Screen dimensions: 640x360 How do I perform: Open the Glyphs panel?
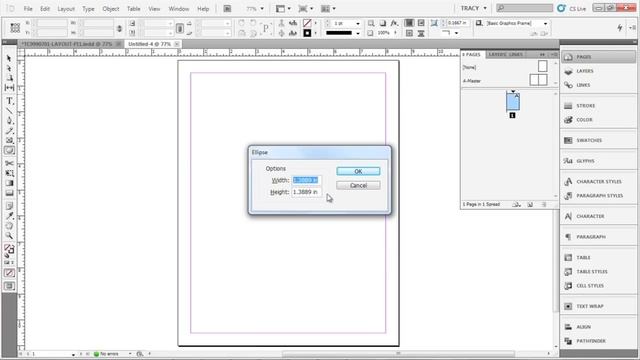[598, 161]
